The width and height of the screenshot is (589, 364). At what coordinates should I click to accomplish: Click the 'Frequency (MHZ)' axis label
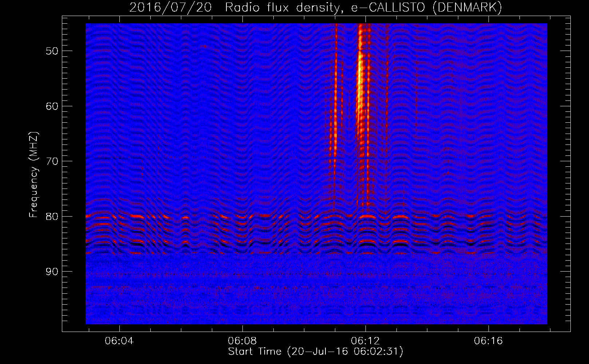click(33, 175)
